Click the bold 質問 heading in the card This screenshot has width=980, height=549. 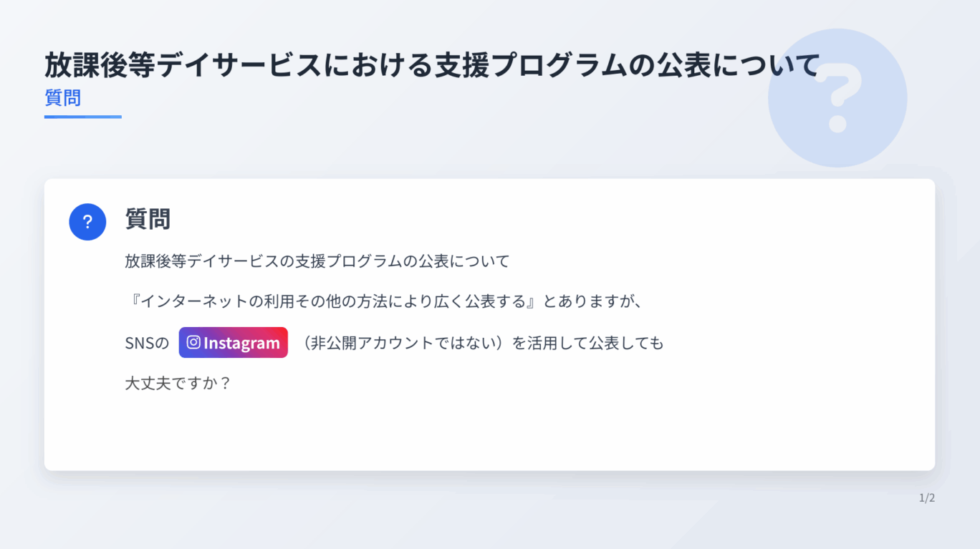[148, 219]
